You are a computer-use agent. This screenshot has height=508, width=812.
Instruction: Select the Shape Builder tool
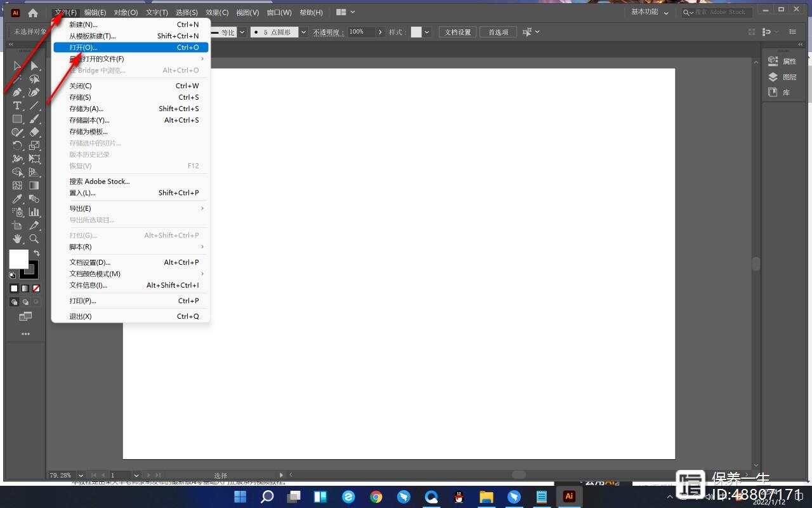coord(17,172)
